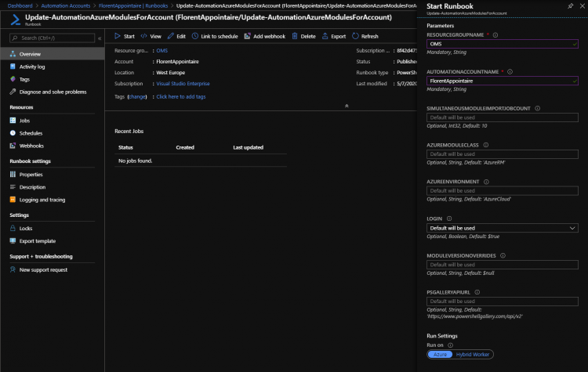The height and width of the screenshot is (372, 588).
Task: Go to Automation Accounts breadcrumb
Action: tap(66, 5)
